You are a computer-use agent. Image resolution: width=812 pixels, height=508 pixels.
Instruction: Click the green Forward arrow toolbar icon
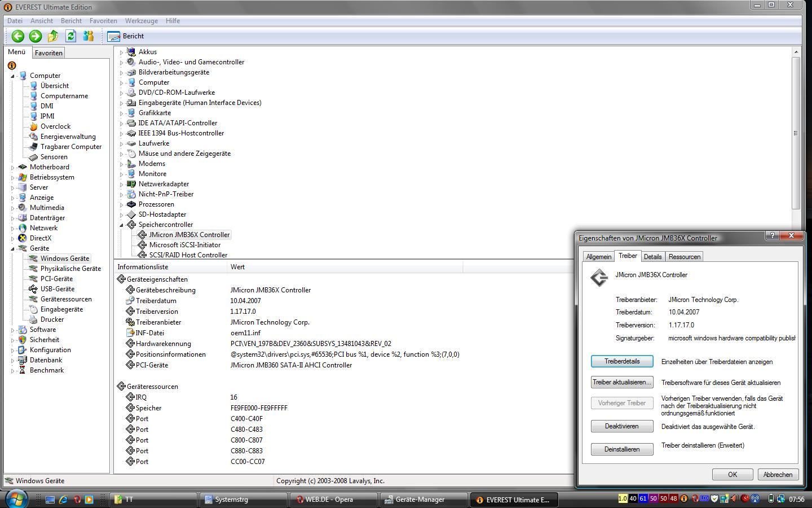(x=36, y=36)
